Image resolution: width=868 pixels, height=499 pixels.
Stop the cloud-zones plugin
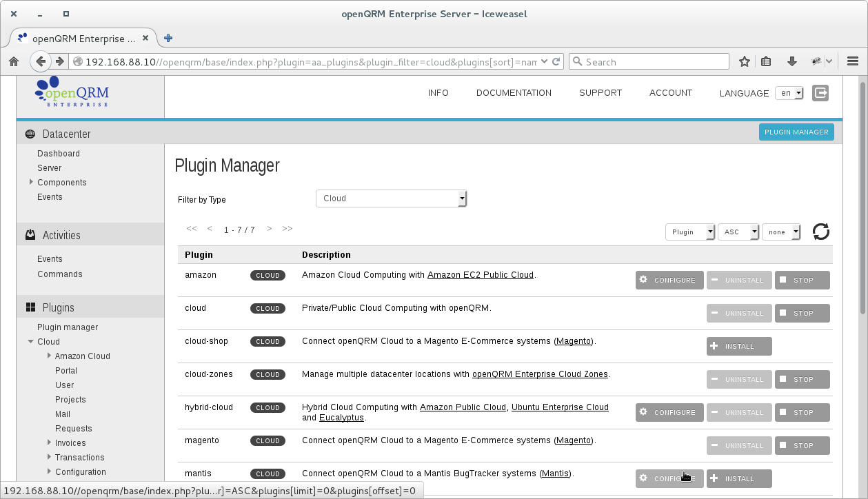pyautogui.click(x=803, y=380)
